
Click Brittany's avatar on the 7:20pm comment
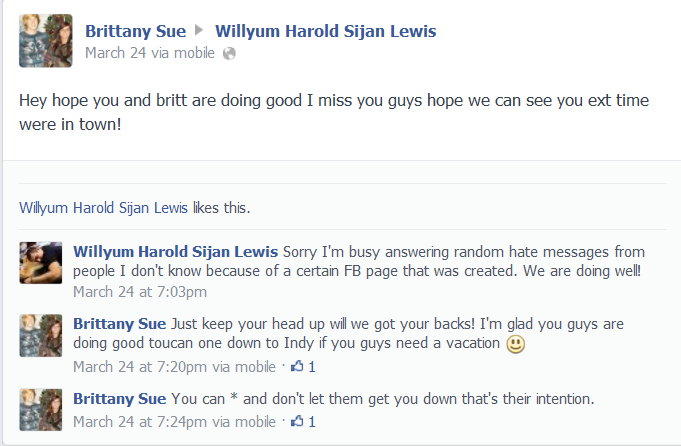(x=40, y=335)
